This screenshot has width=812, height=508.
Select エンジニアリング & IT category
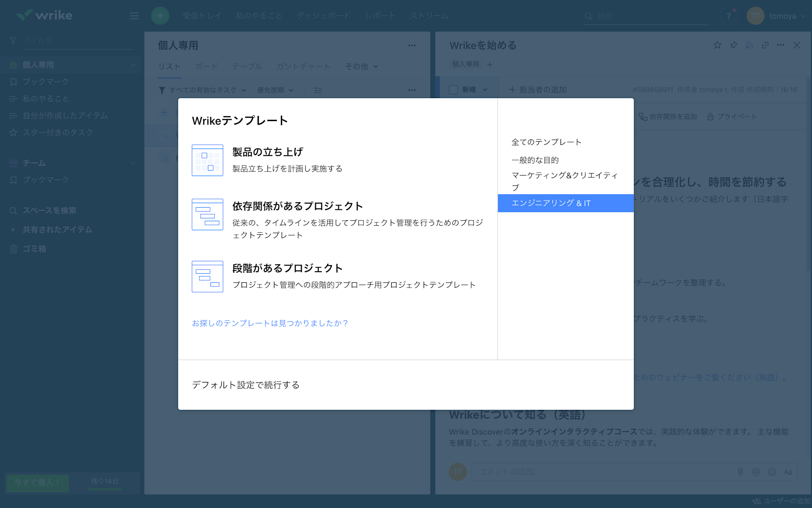tap(566, 203)
